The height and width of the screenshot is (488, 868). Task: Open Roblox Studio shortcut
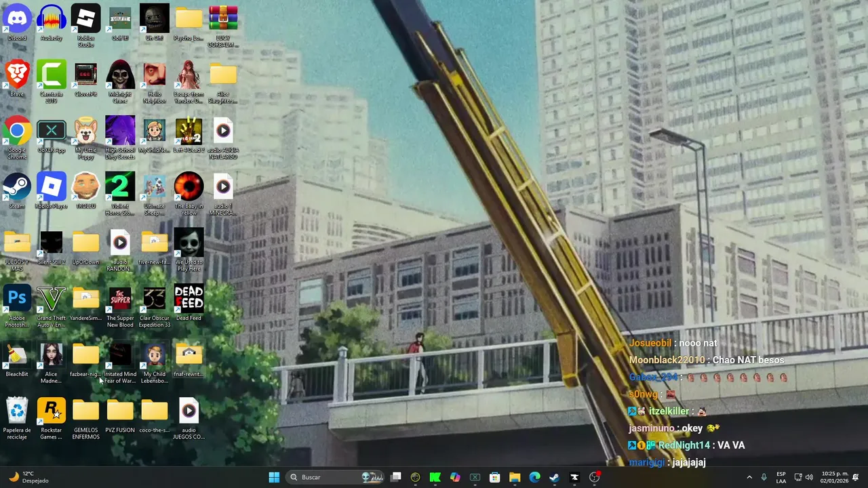pyautogui.click(x=86, y=26)
